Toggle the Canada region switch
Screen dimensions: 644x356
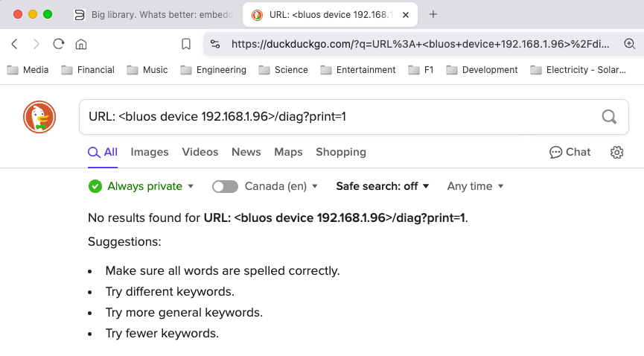[x=225, y=186]
